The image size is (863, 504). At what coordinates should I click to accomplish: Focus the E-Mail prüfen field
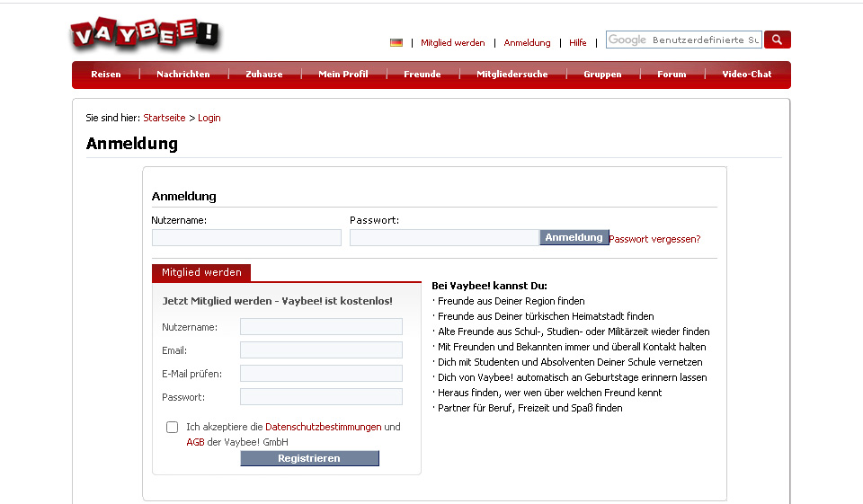click(322, 374)
